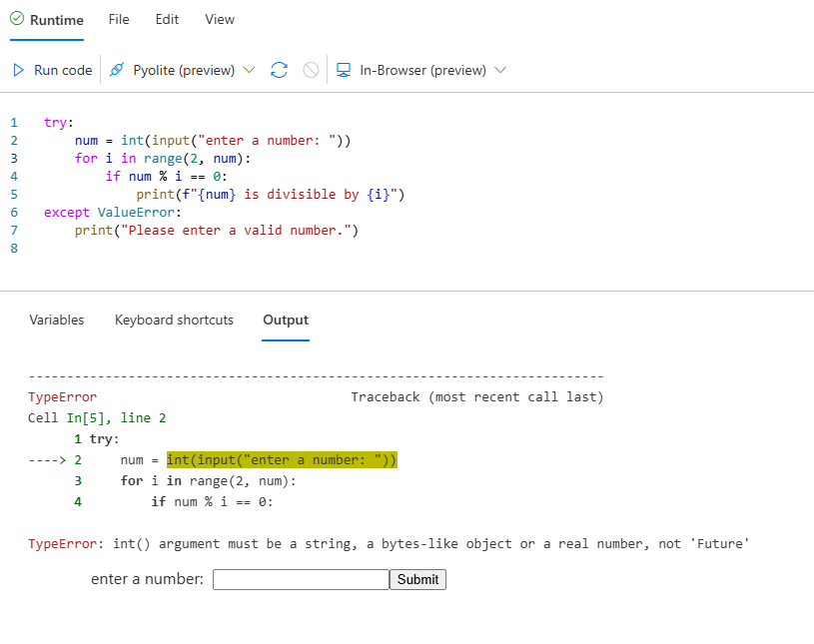Click code editor line 1 'try:'

coord(59,123)
